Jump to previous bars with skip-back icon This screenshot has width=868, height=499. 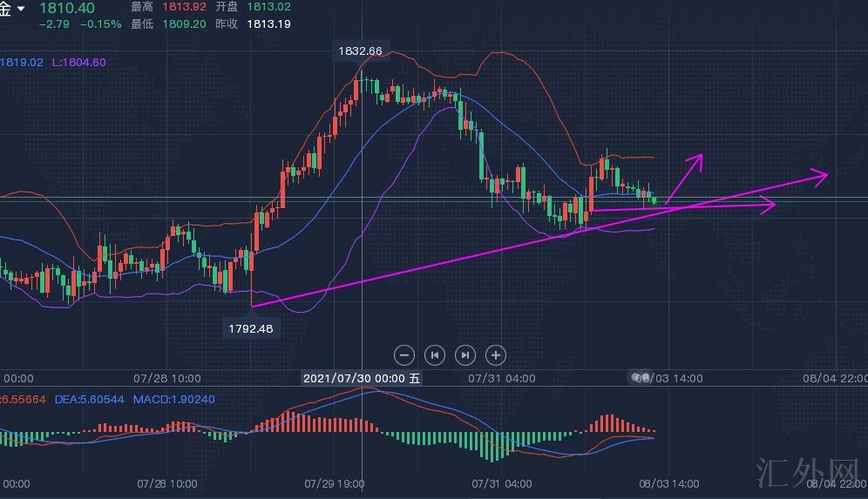point(434,354)
